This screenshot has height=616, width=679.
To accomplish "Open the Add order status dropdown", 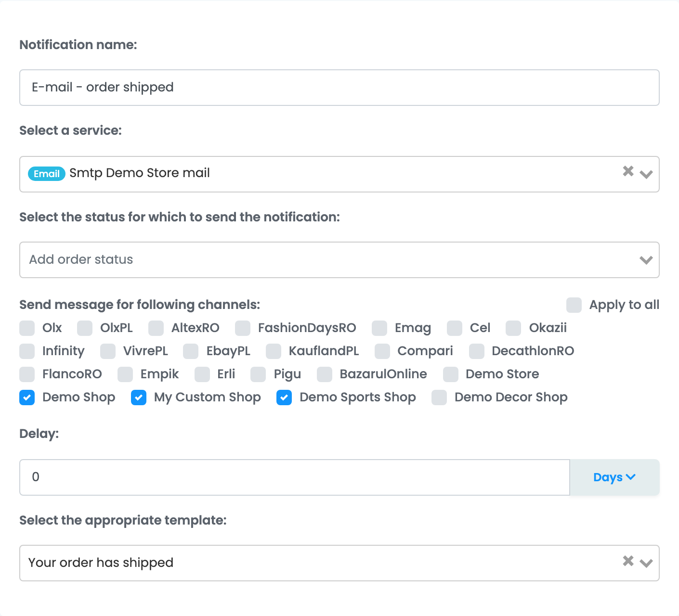I will [x=339, y=260].
